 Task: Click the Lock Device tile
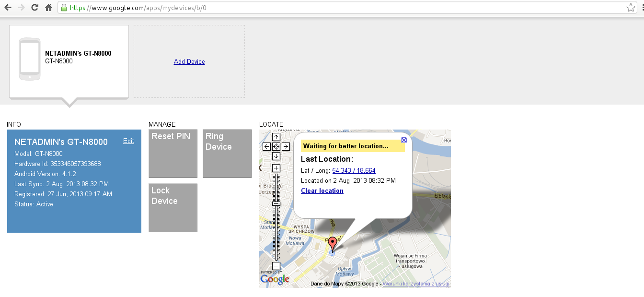click(x=173, y=208)
